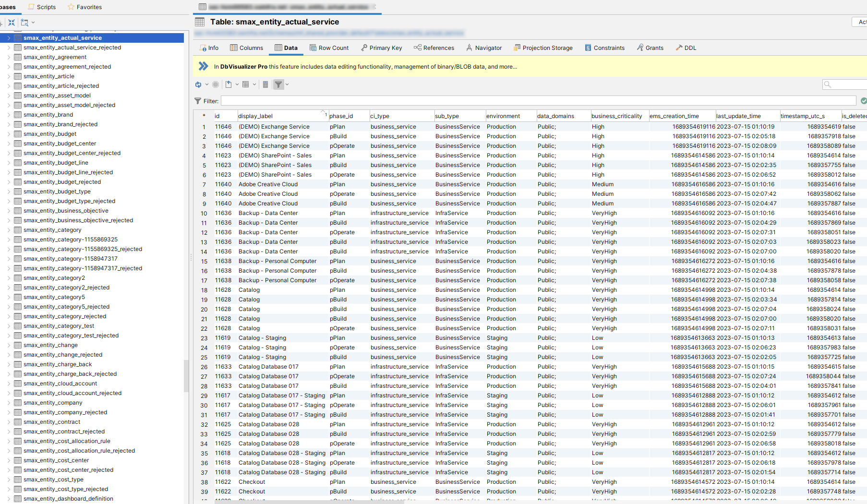Click the double-arrow icon in yellow banner

(203, 66)
